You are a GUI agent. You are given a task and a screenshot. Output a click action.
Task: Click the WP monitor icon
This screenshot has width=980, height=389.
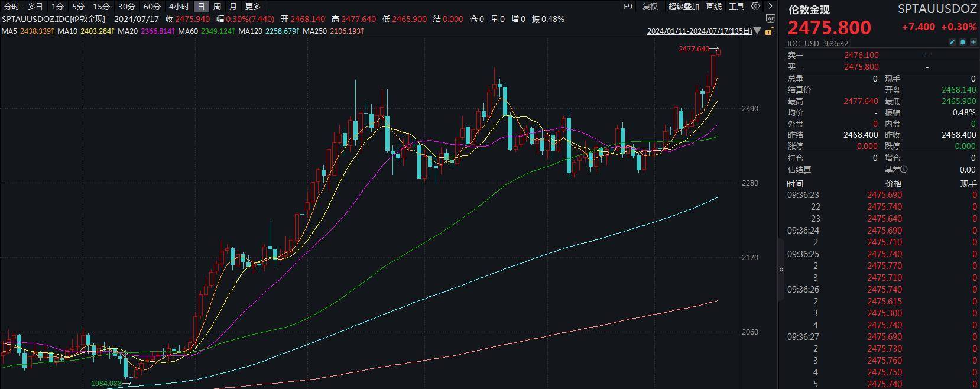point(770,19)
